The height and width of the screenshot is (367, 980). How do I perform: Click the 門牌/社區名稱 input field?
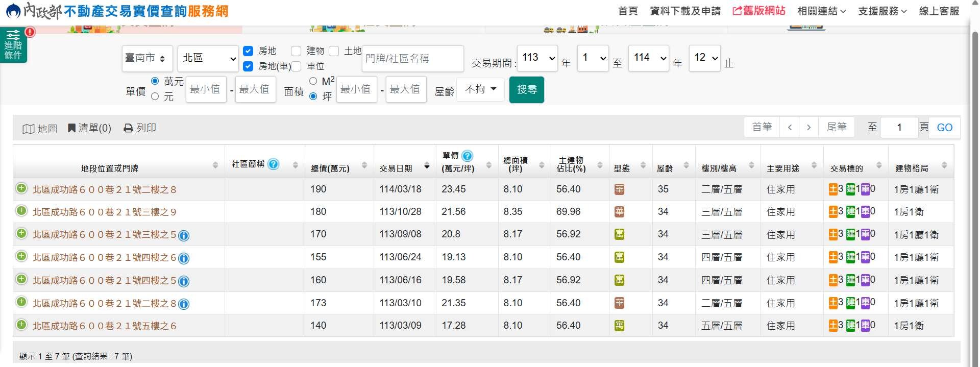pos(412,59)
